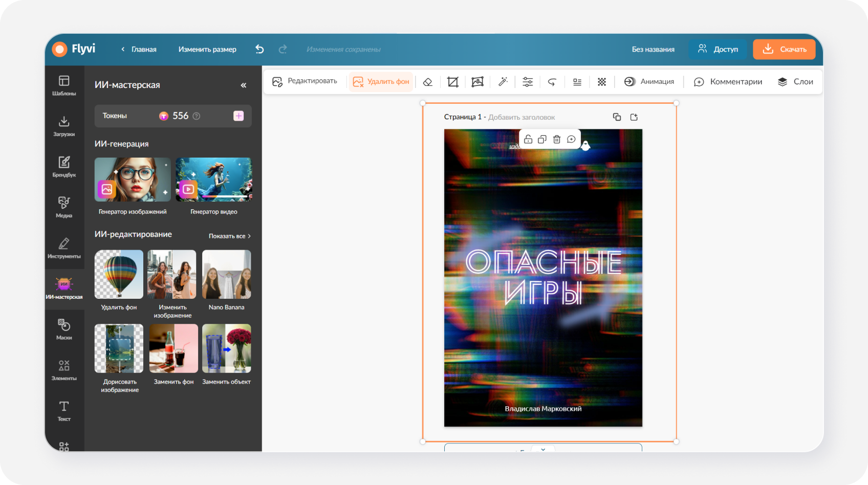Add a new page after page 1
The height and width of the screenshot is (485, 868).
(634, 117)
